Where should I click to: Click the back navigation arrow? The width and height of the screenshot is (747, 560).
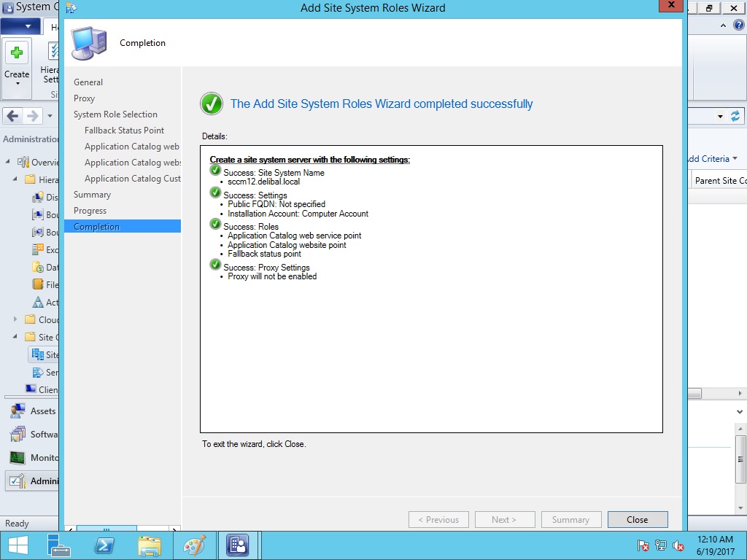coord(12,116)
